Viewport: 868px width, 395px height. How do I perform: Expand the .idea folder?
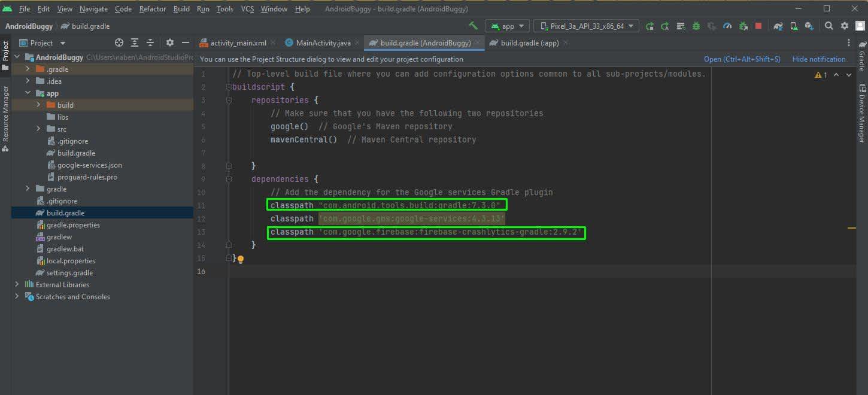(28, 81)
